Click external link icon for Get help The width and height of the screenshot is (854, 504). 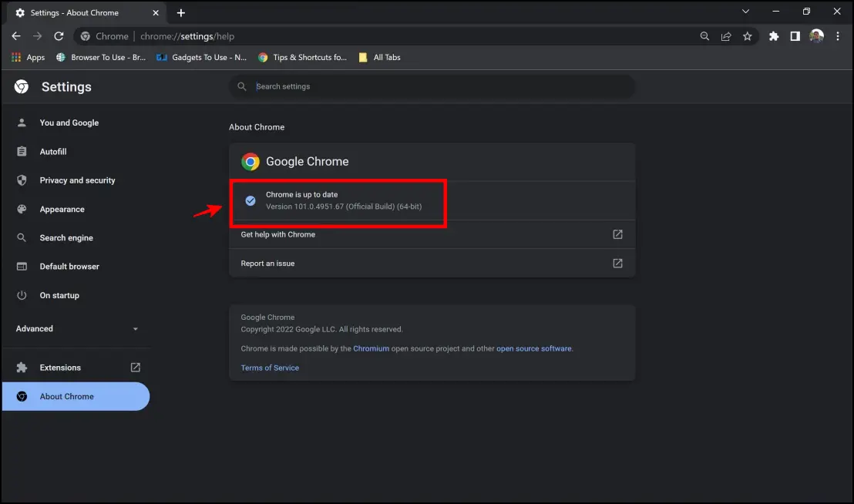617,234
